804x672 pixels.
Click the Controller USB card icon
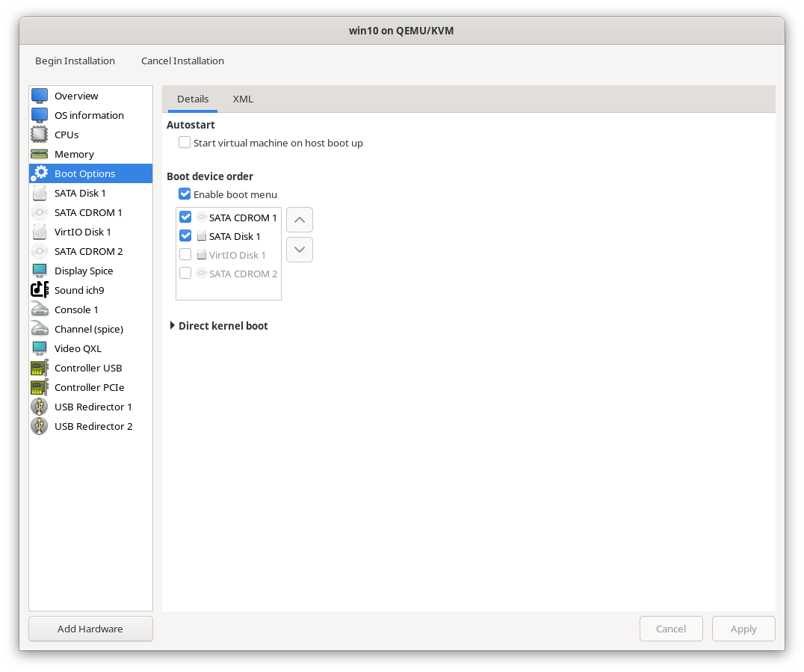tap(40, 369)
